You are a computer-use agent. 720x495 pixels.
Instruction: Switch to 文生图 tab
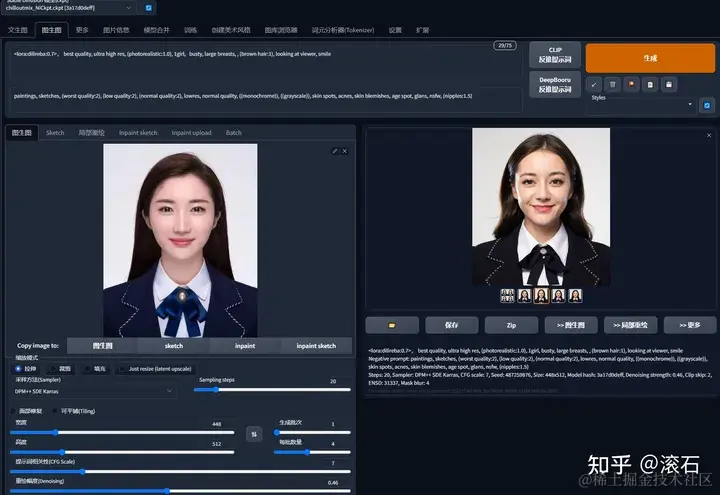click(18, 30)
